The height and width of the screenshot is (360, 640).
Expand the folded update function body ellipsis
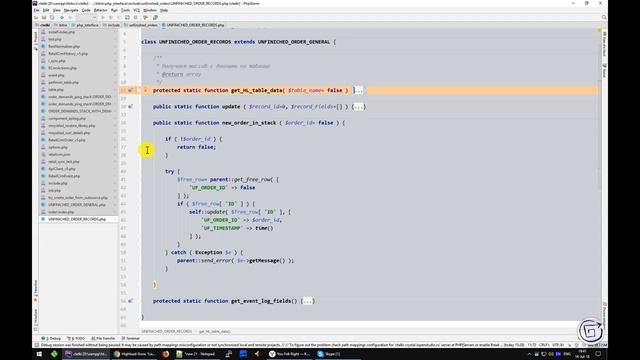(x=359, y=107)
